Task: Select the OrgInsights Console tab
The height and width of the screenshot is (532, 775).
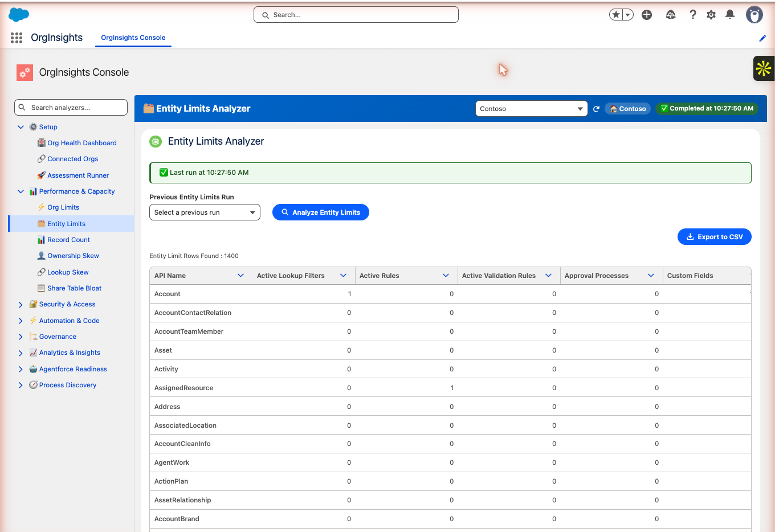Action: coord(133,38)
